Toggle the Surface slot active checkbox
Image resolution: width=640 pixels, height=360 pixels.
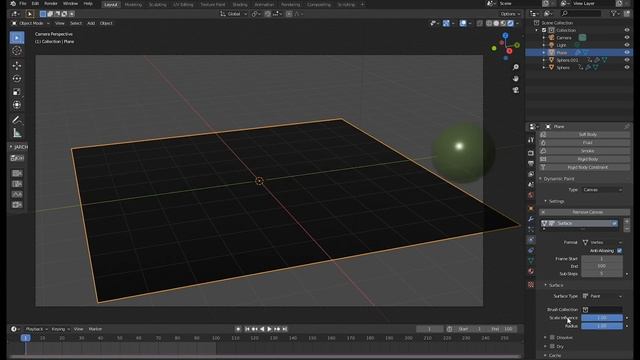click(x=614, y=223)
